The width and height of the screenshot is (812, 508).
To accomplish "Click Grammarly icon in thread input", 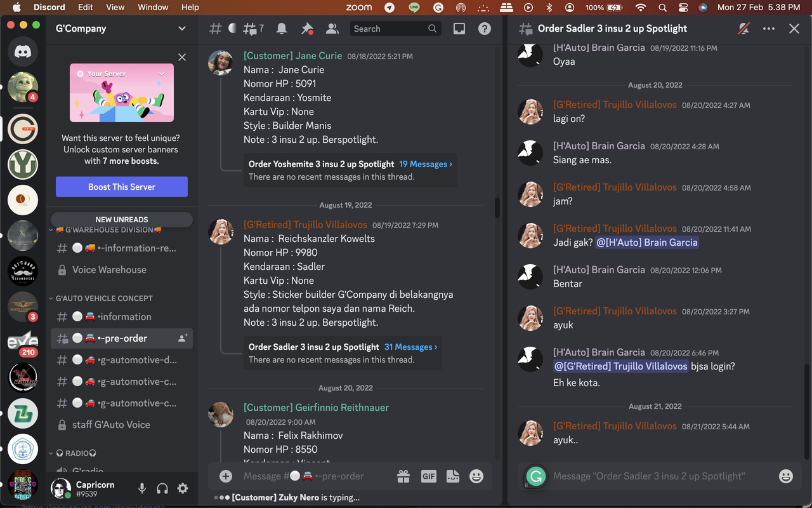I will 536,476.
